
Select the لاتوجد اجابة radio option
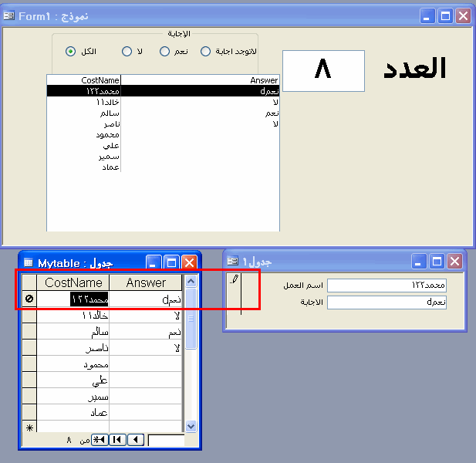pyautogui.click(x=205, y=51)
